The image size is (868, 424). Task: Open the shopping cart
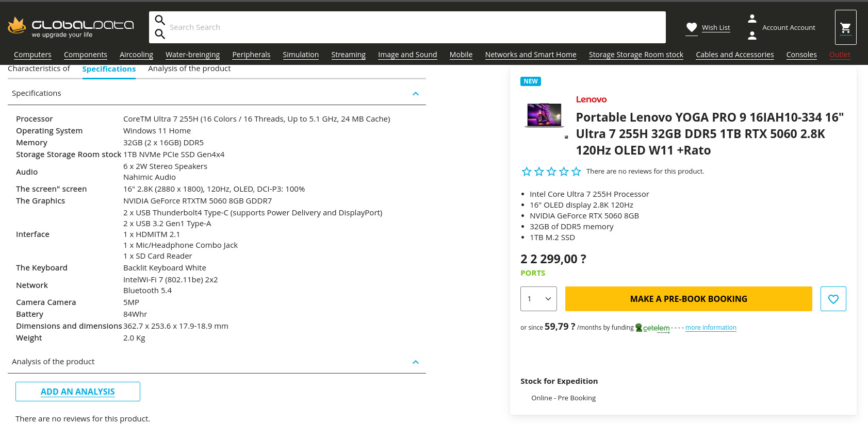coord(845,27)
